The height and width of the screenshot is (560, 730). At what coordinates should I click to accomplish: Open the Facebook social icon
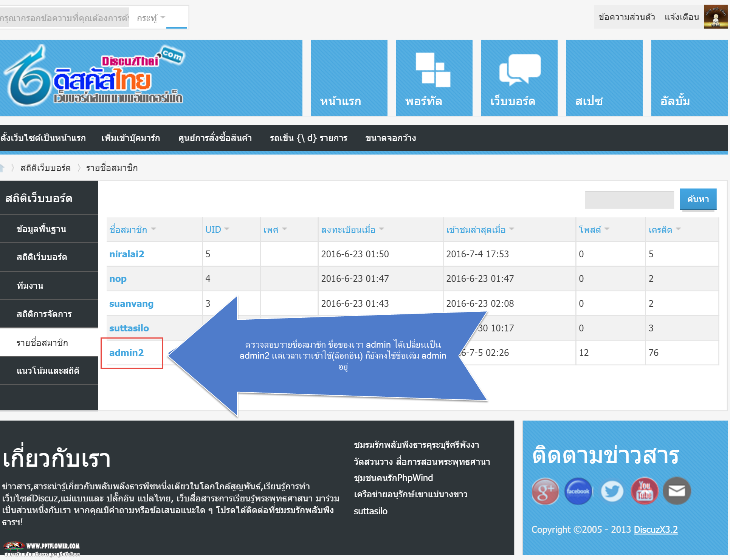coord(578,491)
